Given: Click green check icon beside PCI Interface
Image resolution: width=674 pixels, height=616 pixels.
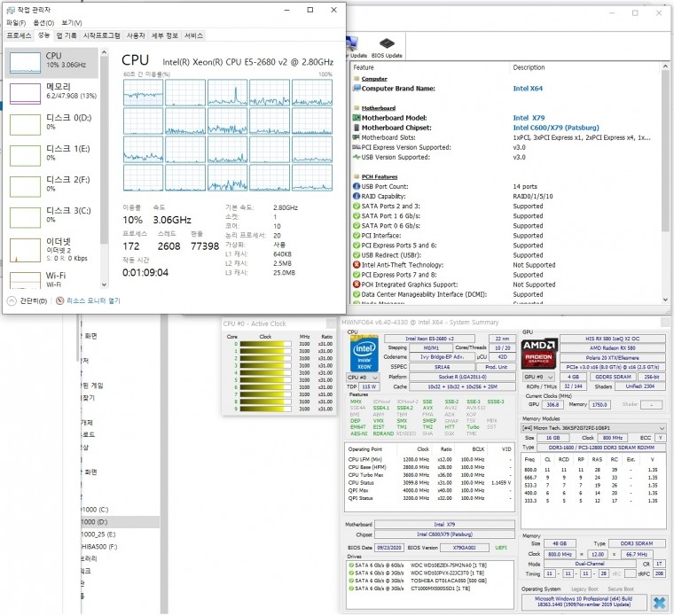Looking at the screenshot, I should click(x=357, y=236).
